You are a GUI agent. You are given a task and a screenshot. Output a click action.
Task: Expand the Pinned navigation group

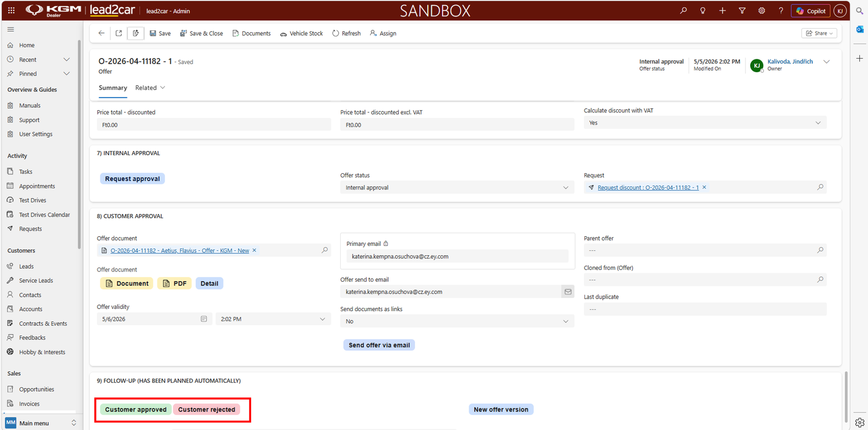pos(67,74)
